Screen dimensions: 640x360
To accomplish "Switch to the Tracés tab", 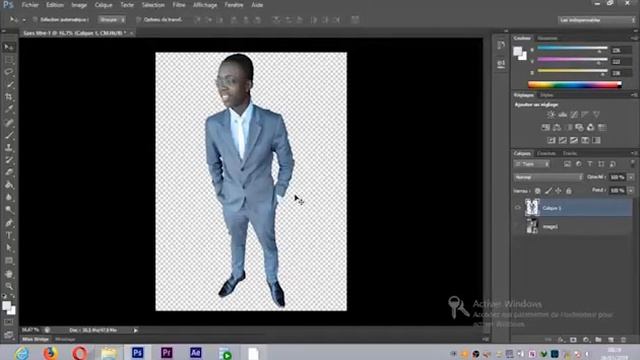I will pos(570,153).
